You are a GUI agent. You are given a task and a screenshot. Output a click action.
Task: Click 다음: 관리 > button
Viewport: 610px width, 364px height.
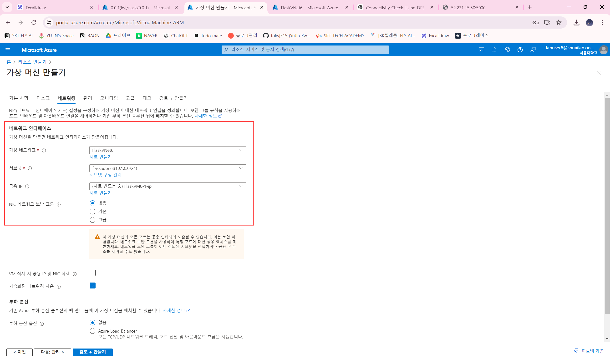52,352
